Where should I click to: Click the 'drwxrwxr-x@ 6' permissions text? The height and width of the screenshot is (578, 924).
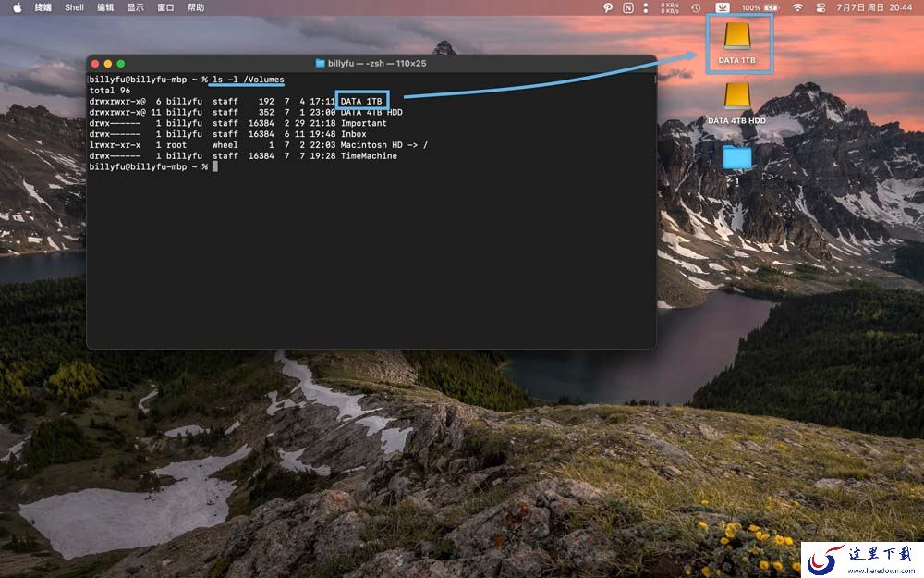125,101
